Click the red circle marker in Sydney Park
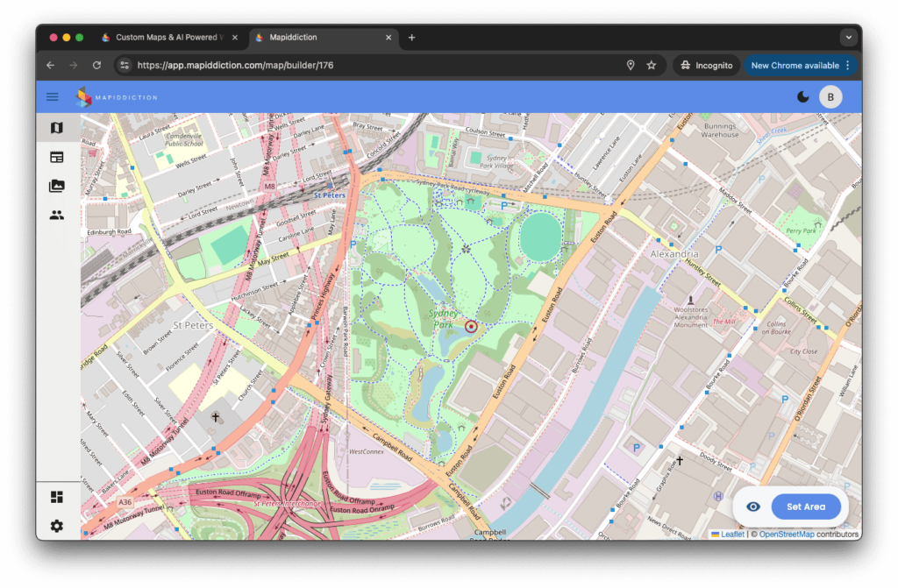 click(x=471, y=327)
